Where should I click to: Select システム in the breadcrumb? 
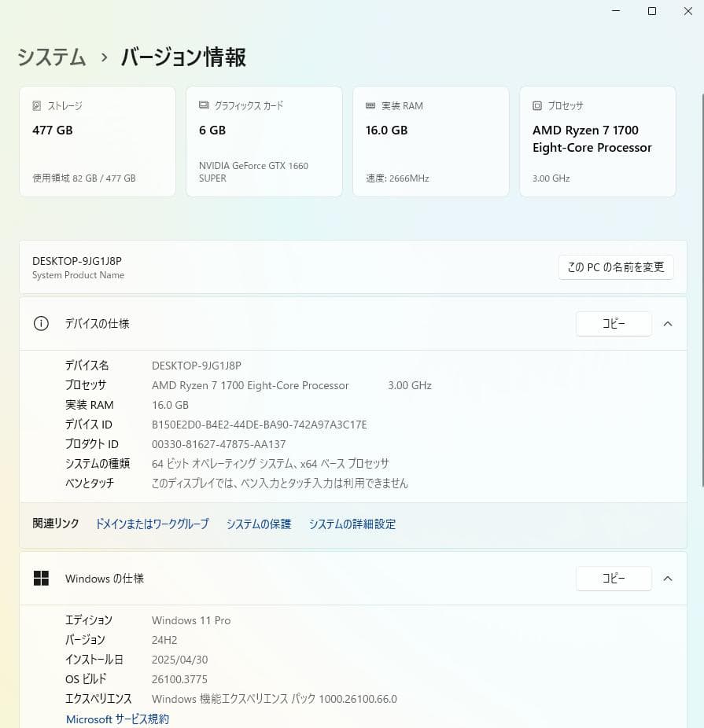[50, 57]
